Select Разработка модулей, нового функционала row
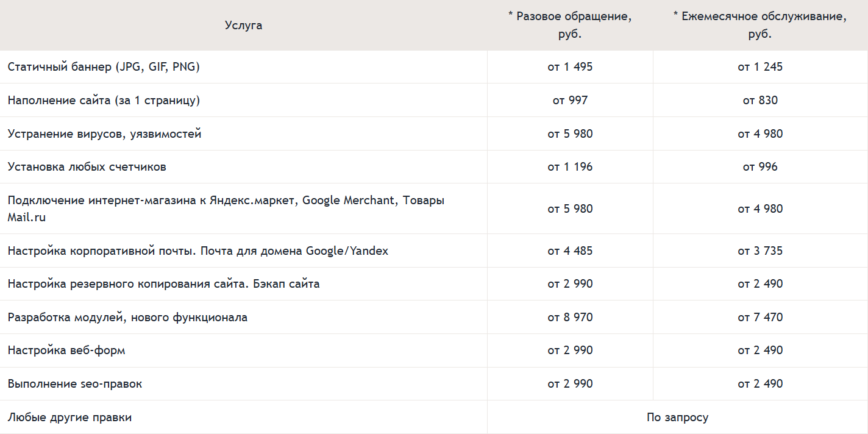The height and width of the screenshot is (434, 868). click(127, 318)
